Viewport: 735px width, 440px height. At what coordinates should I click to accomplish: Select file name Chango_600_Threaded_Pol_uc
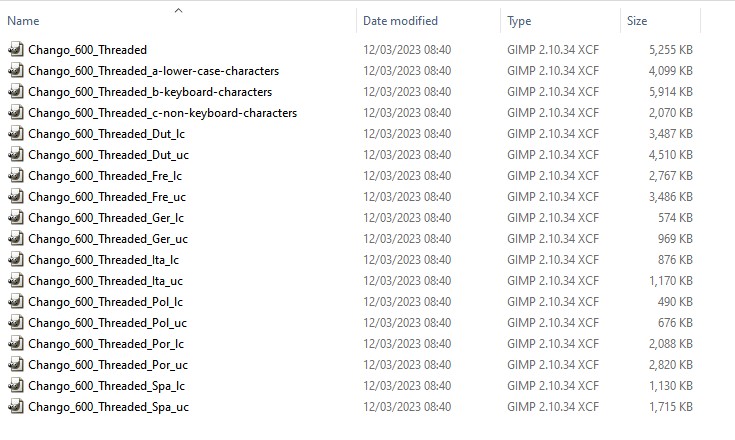(107, 323)
